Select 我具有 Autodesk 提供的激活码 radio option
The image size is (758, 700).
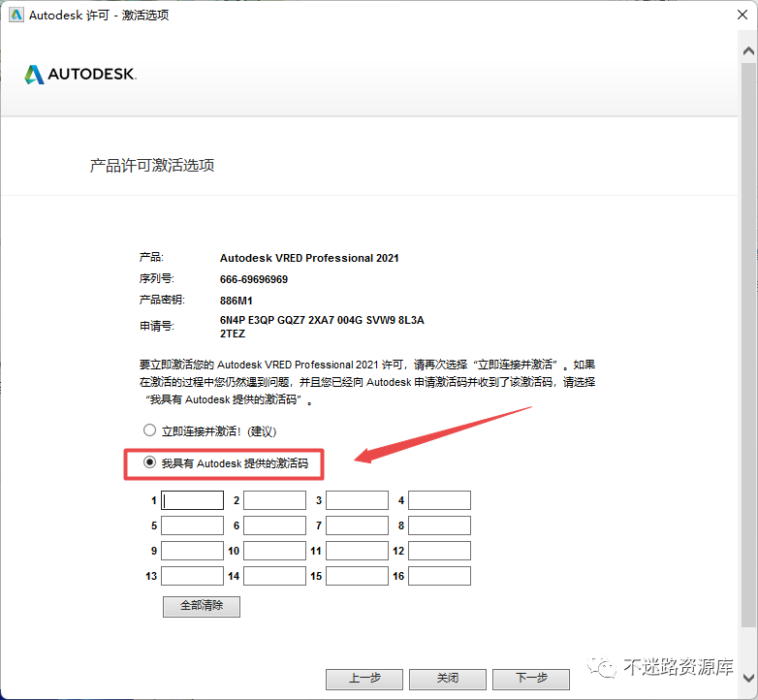149,462
